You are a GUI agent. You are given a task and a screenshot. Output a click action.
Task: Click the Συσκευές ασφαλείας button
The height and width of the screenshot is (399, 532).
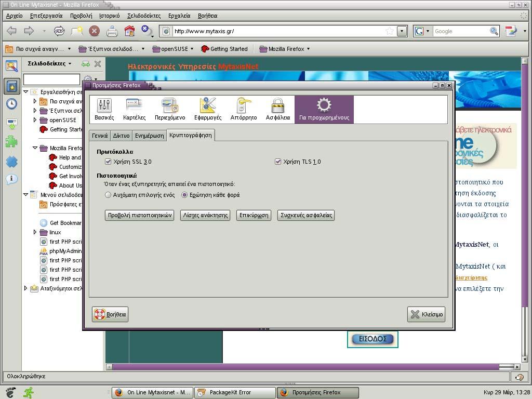(306, 215)
